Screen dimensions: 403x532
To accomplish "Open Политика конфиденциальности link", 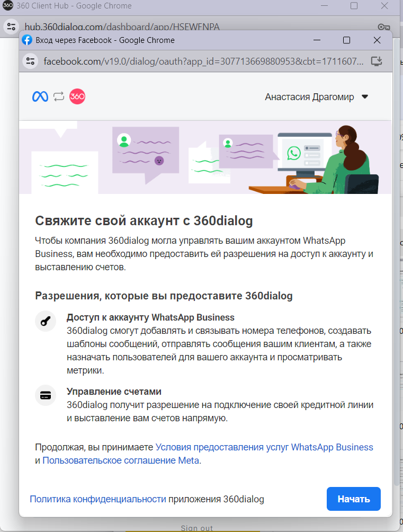I will (98, 499).
